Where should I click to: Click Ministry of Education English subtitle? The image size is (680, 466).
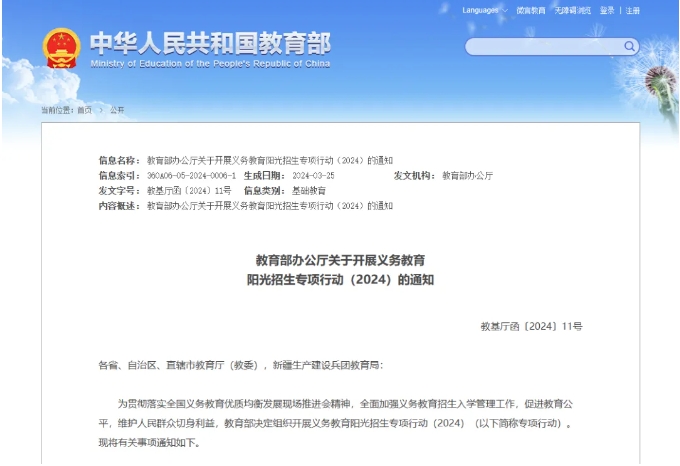pyautogui.click(x=210, y=64)
